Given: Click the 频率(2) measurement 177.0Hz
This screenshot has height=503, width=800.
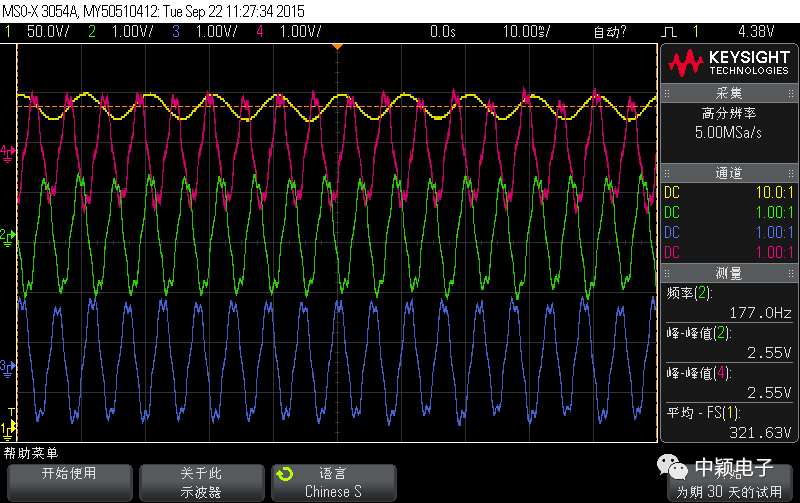Looking at the screenshot, I should (x=729, y=303).
